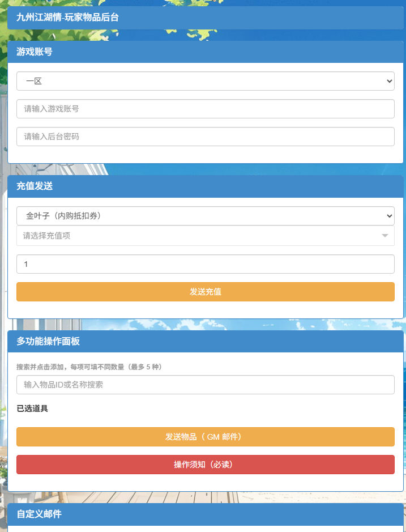Click the 充值发送 panel header

205,186
